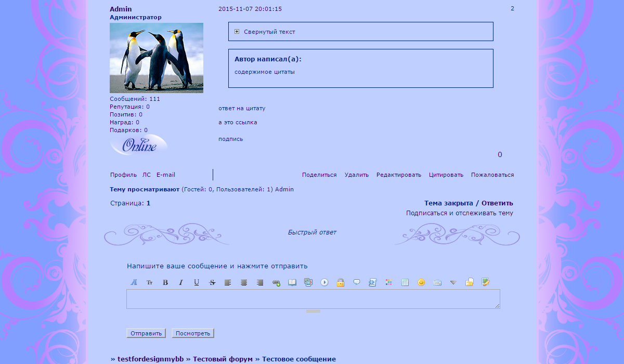Click the Цитировать post link

(446, 175)
